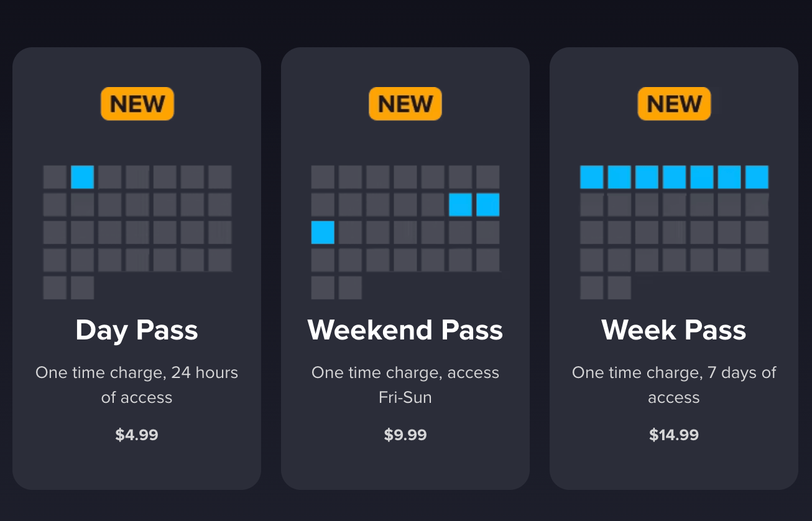Click the Day Pass title
The height and width of the screenshot is (521, 812).
(x=137, y=330)
